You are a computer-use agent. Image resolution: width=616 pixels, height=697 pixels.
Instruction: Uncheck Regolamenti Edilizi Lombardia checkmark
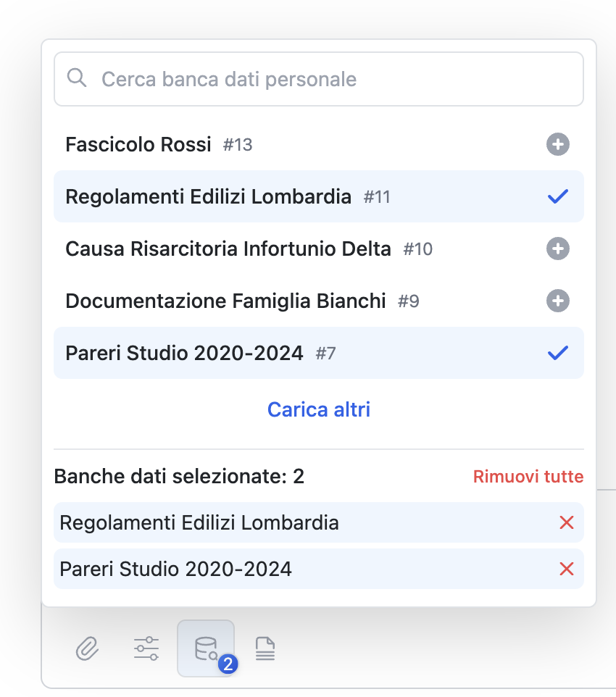pyautogui.click(x=557, y=197)
